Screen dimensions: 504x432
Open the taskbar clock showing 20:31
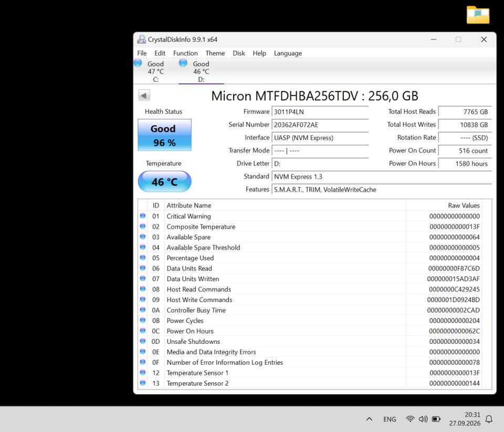click(465, 419)
